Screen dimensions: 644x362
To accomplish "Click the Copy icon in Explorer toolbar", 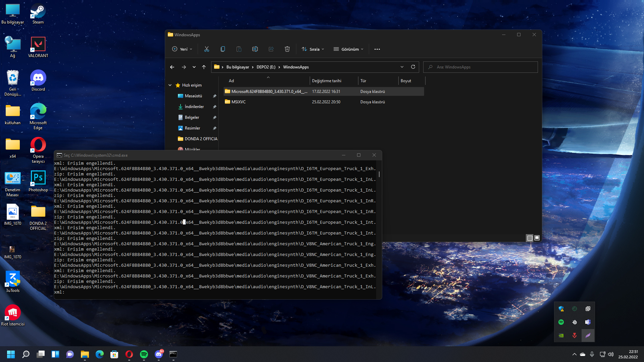I will (x=223, y=49).
